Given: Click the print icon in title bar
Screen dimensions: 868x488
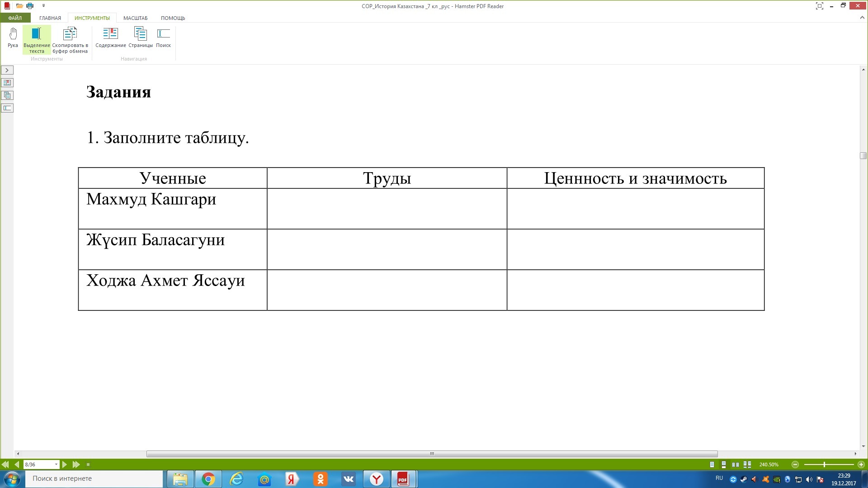Looking at the screenshot, I should coord(30,6).
